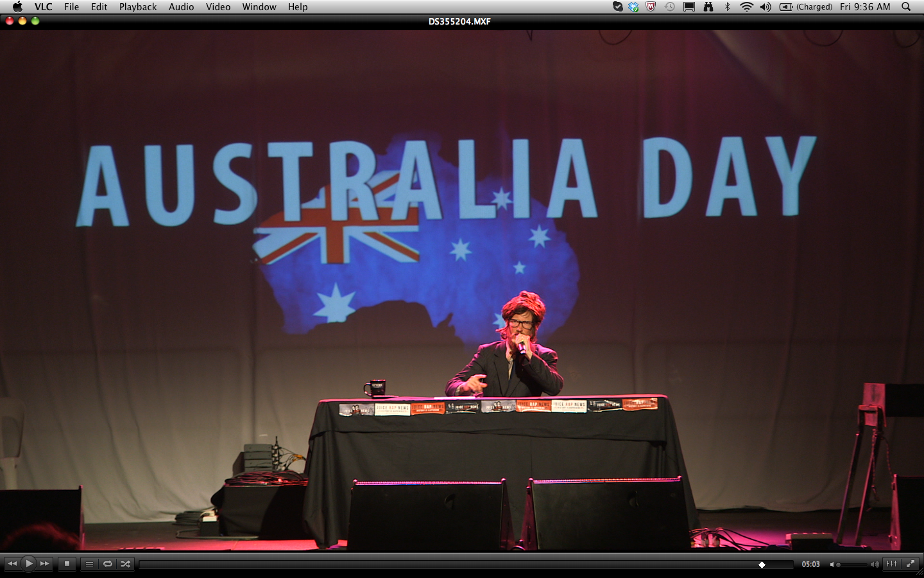
Task: Click the fast-forward (next) button
Action: [x=45, y=564]
